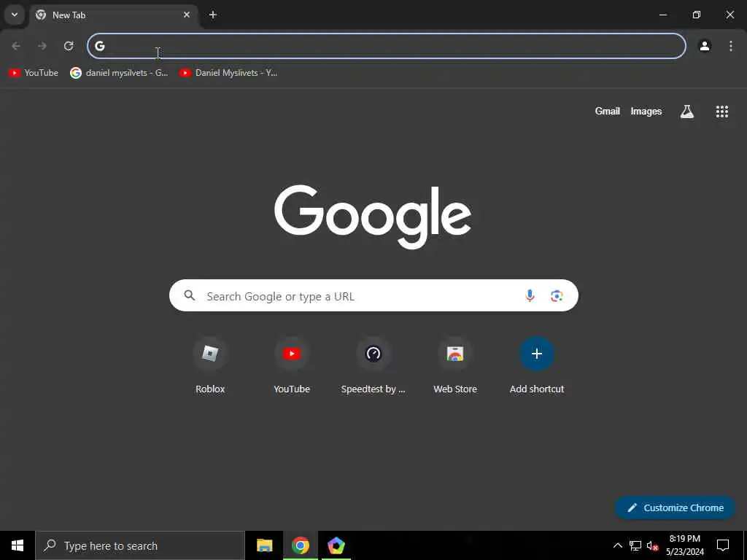
Task: Open the tab search dropdown arrow
Action: (x=15, y=15)
